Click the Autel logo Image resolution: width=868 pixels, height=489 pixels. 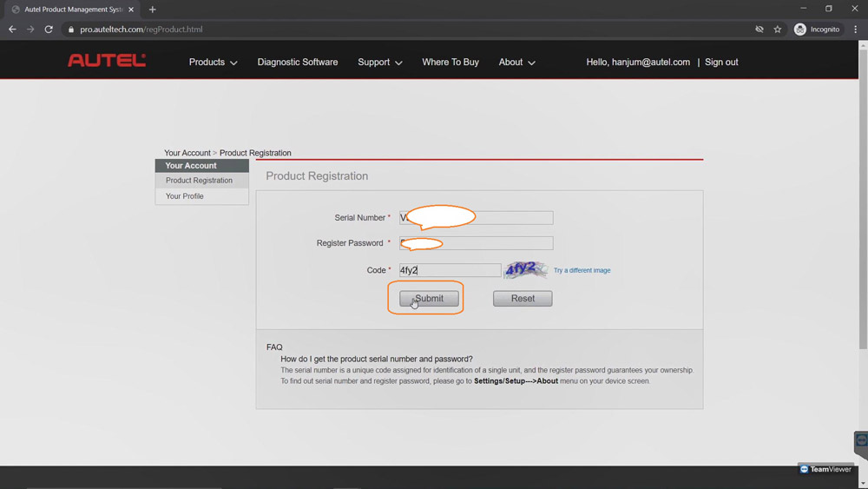107,60
